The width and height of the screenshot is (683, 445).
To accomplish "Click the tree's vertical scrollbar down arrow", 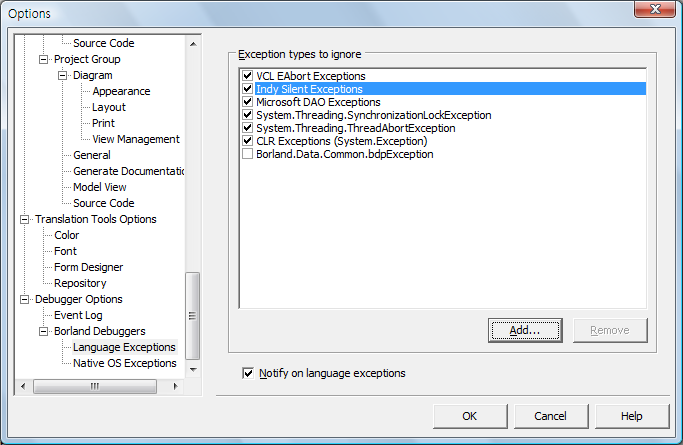I will [193, 371].
